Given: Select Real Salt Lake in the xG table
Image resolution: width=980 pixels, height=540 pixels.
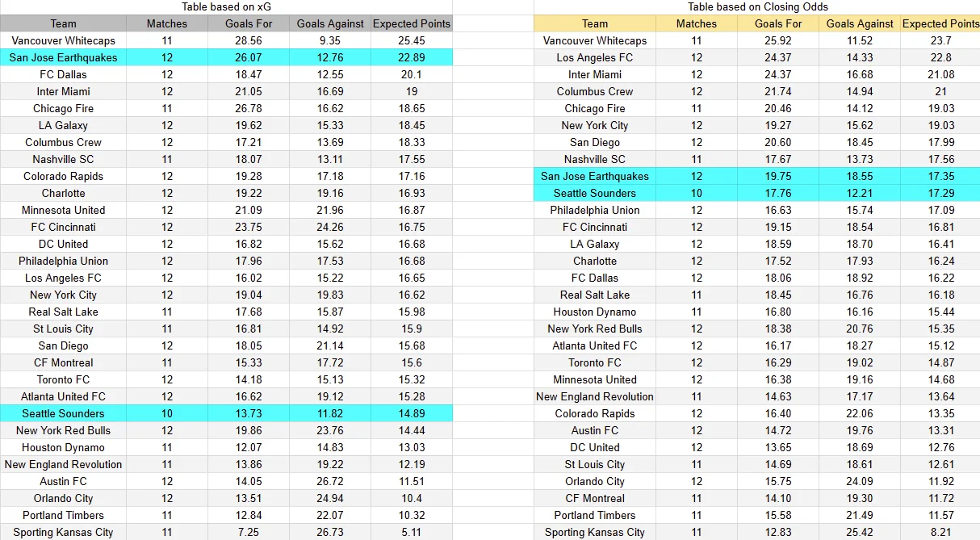Looking at the screenshot, I should (x=64, y=312).
